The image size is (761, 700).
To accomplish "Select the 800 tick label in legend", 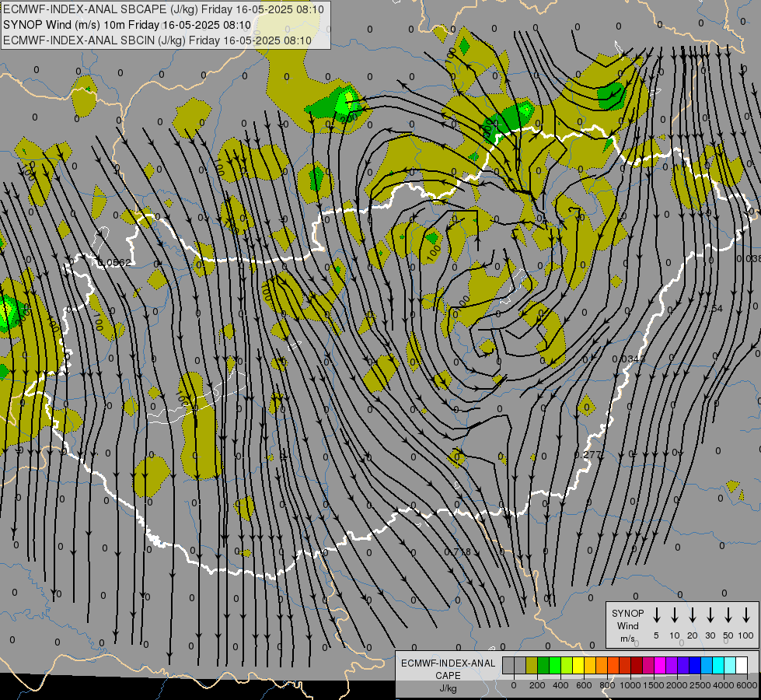I will point(607,685).
